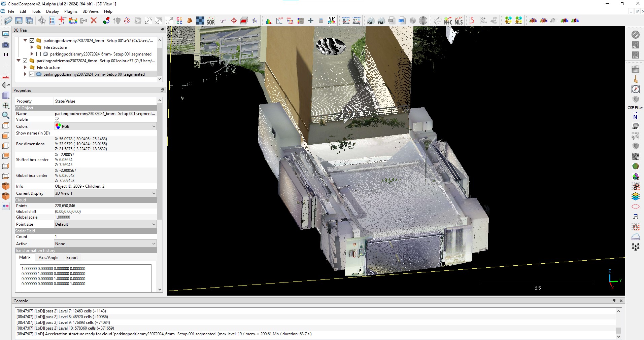644x340 pixels.
Task: Click the CANUPO Classify icon
Action: (x=357, y=21)
